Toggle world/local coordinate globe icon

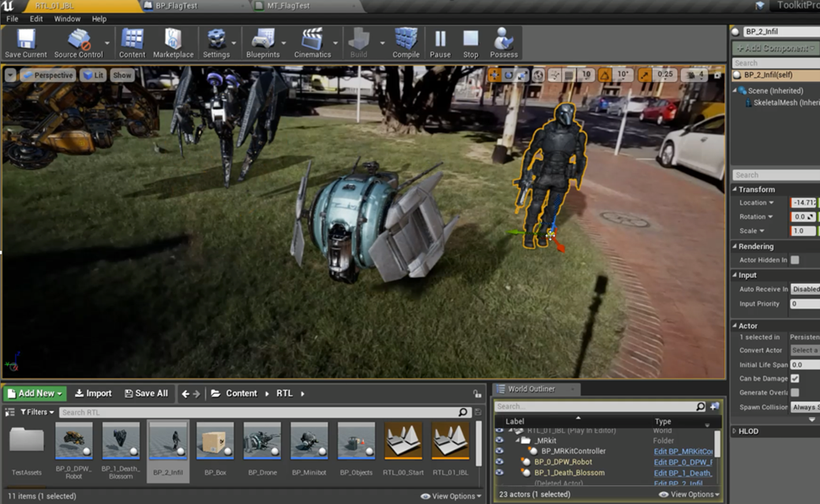[538, 75]
